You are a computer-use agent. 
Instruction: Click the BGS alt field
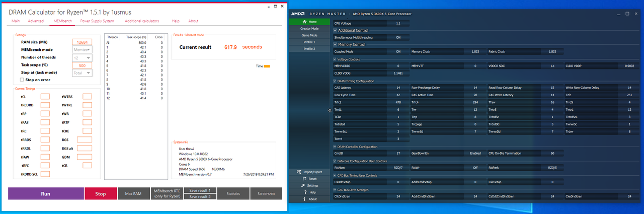(85, 148)
